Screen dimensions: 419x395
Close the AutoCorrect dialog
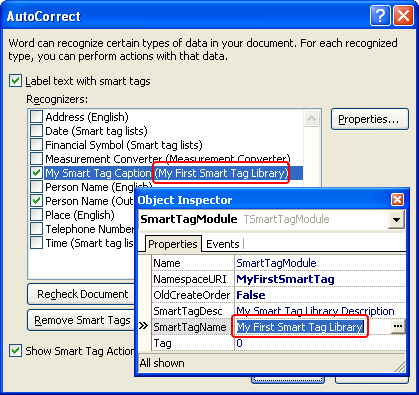403,16
